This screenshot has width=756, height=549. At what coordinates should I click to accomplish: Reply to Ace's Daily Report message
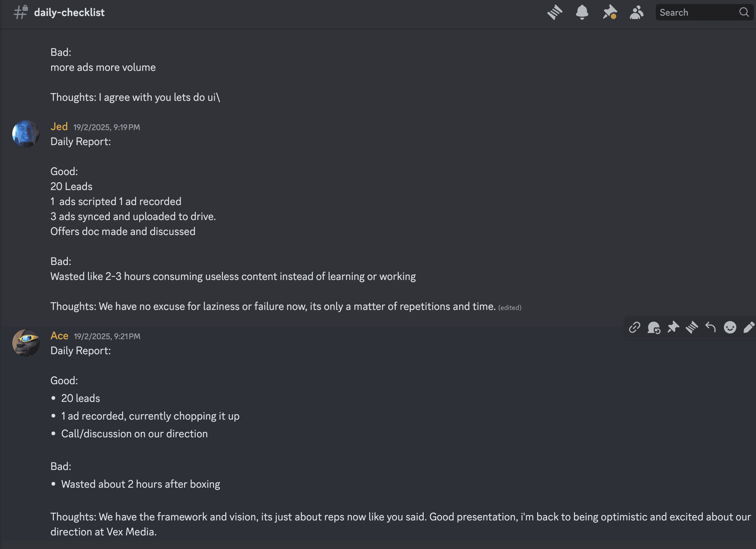[x=711, y=327]
